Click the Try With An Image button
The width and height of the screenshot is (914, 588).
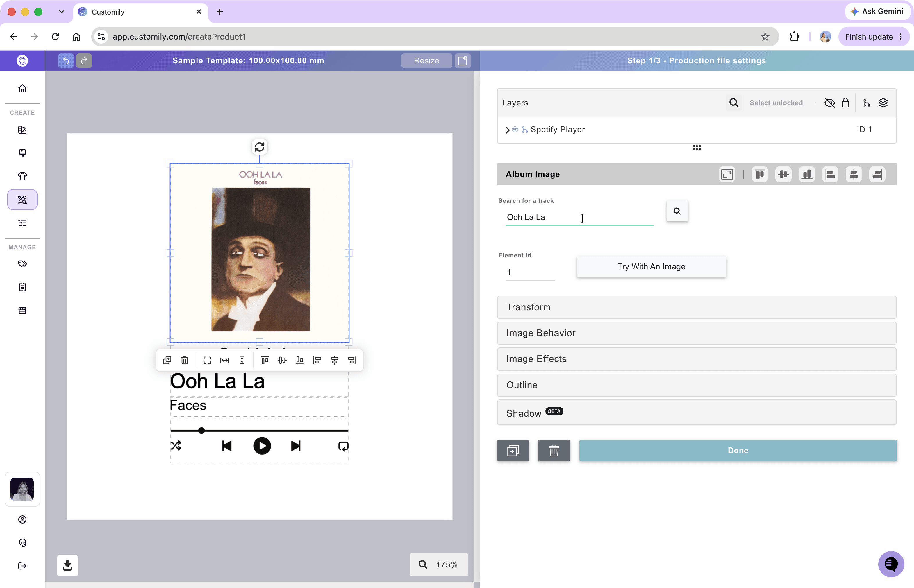pos(651,266)
